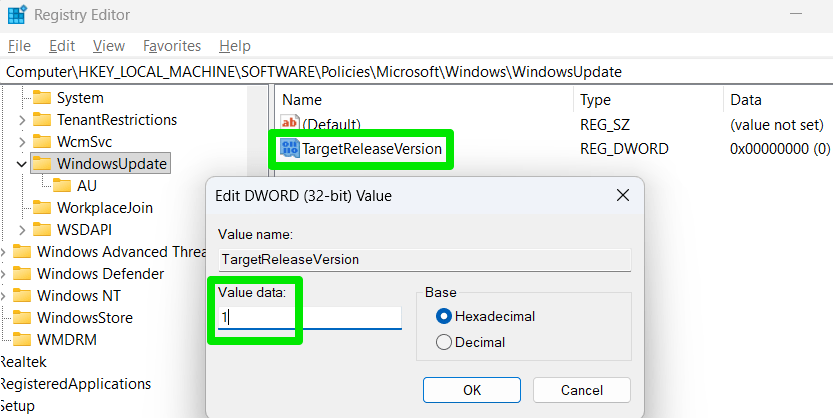Collapse the WindowsUpdate tree node

(x=22, y=163)
